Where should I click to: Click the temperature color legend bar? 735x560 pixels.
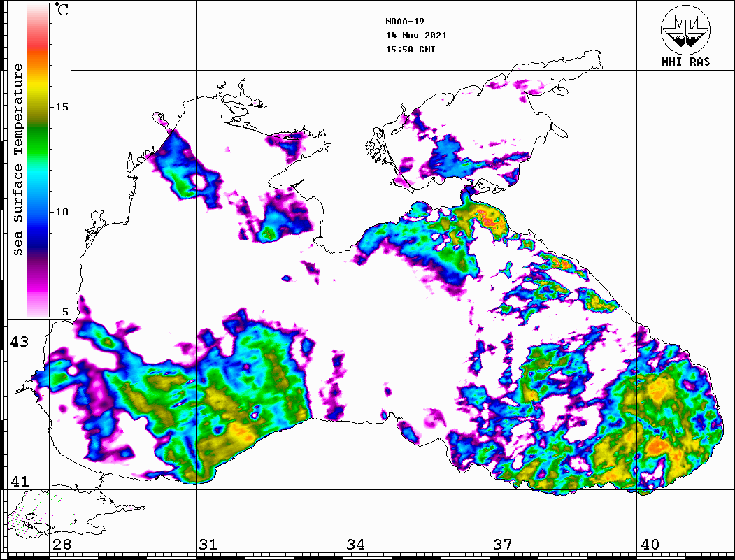tap(38, 160)
